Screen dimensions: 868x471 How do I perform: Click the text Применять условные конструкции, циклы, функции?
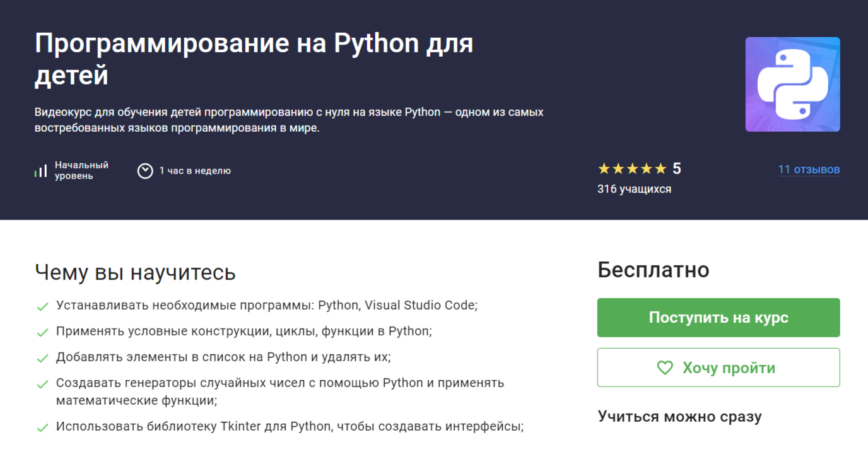244,331
